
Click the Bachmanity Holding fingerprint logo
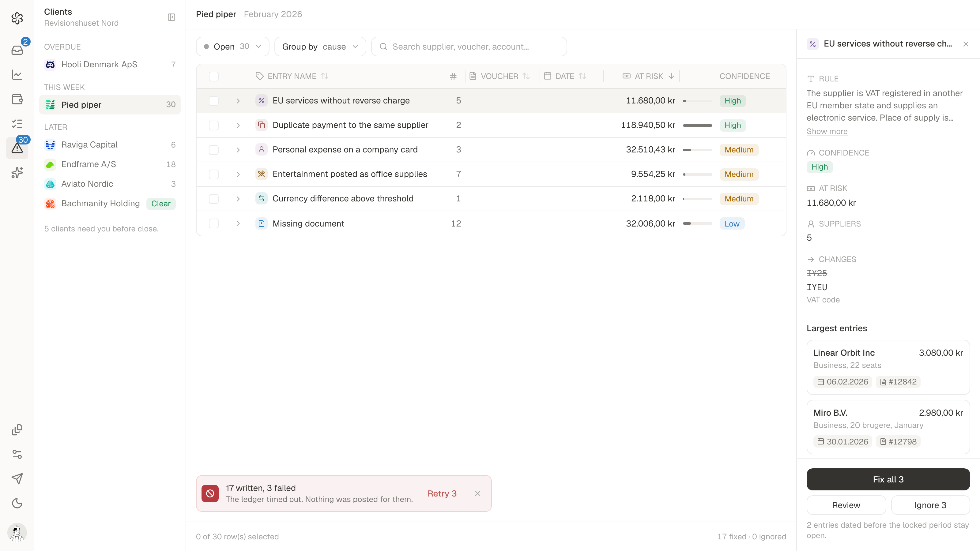[x=50, y=204]
